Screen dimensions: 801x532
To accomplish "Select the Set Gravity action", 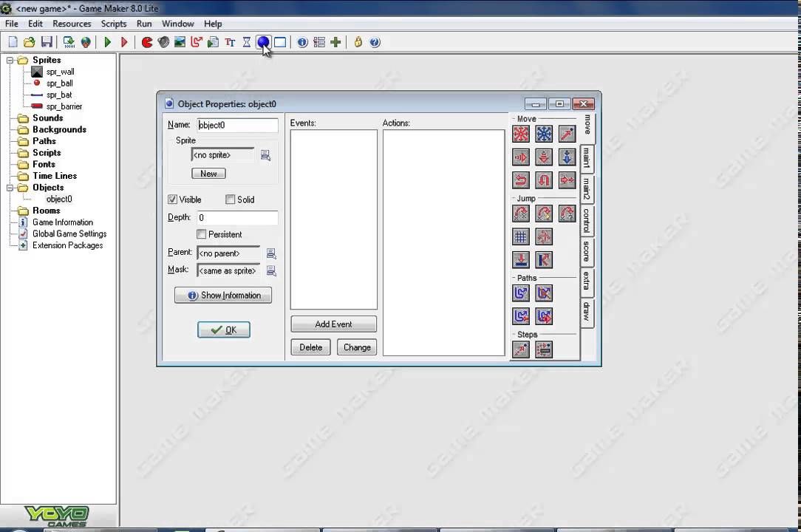I will [567, 157].
